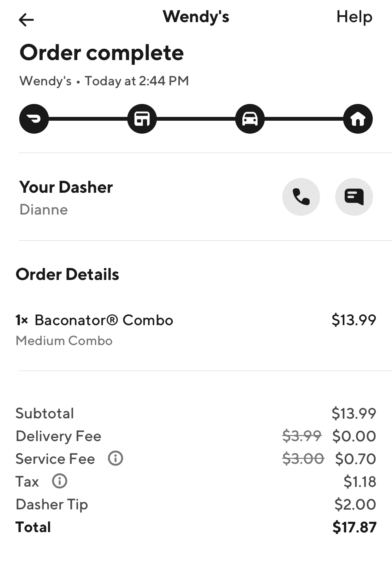The width and height of the screenshot is (392, 564).
Task: Tap the Baconator $13.99 item price
Action: point(354,320)
